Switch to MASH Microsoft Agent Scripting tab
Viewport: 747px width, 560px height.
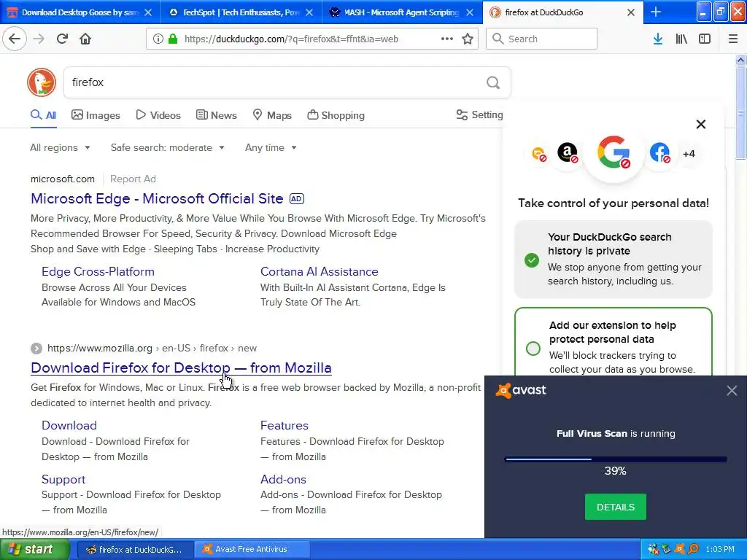402,12
